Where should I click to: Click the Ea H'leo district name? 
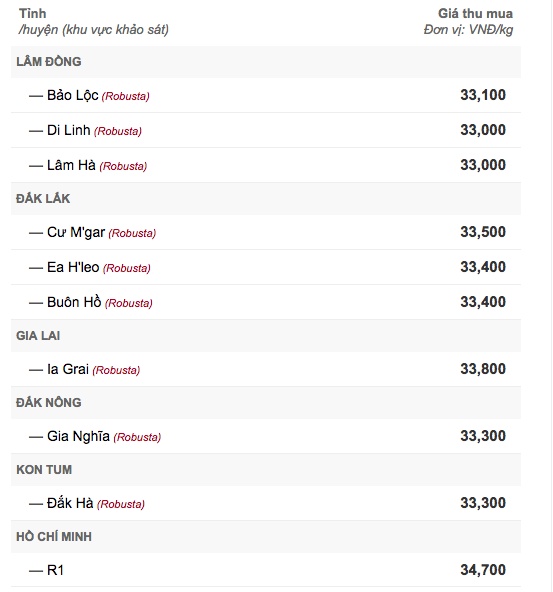pos(73,267)
